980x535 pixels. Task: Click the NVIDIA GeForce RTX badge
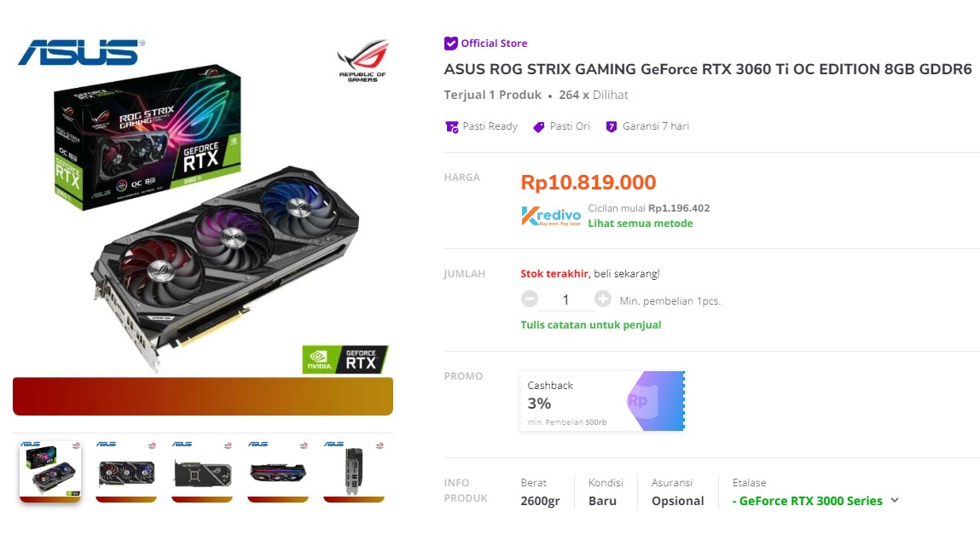tap(345, 359)
